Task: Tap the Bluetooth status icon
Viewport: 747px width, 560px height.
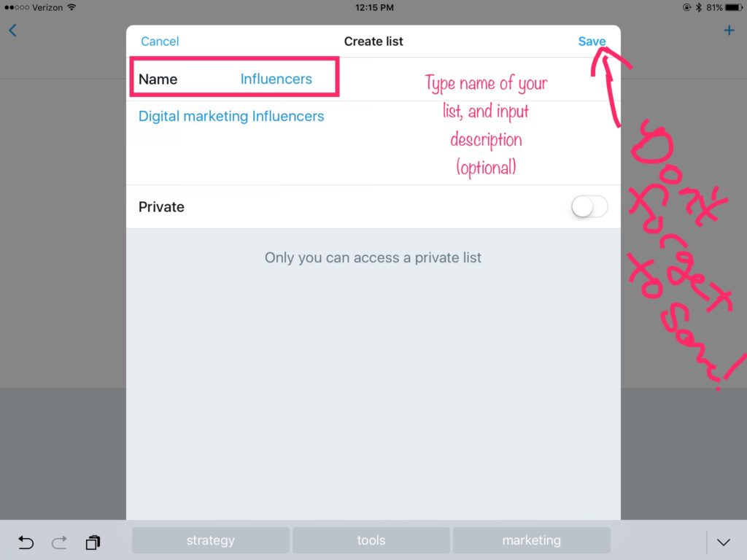Action: tap(699, 7)
